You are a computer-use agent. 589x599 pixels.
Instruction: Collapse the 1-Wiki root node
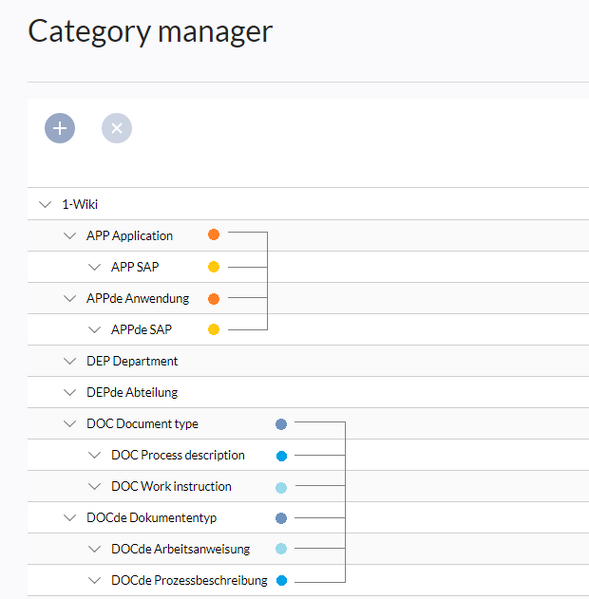coord(45,204)
